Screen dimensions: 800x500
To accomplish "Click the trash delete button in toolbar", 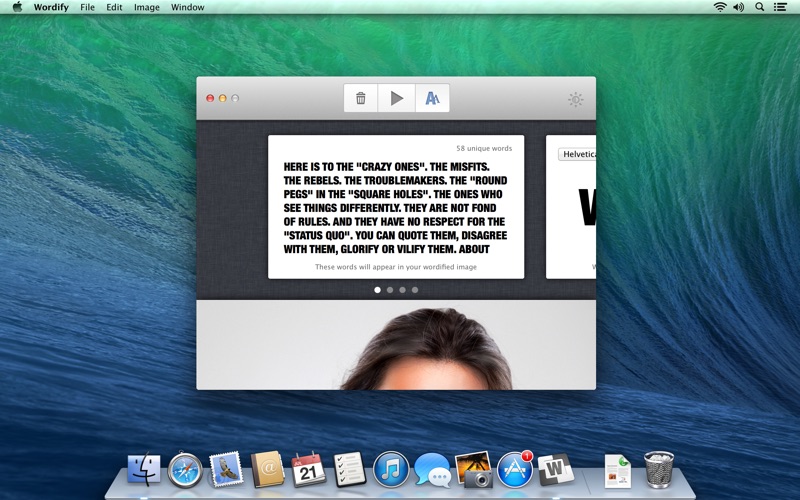I will coord(361,98).
